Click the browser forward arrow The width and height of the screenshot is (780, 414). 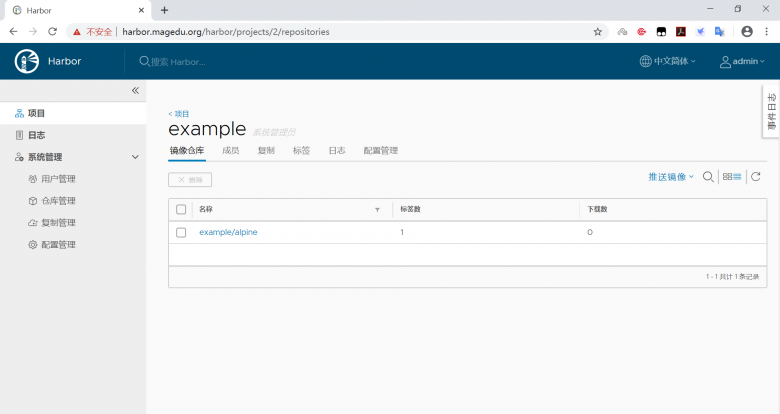33,31
